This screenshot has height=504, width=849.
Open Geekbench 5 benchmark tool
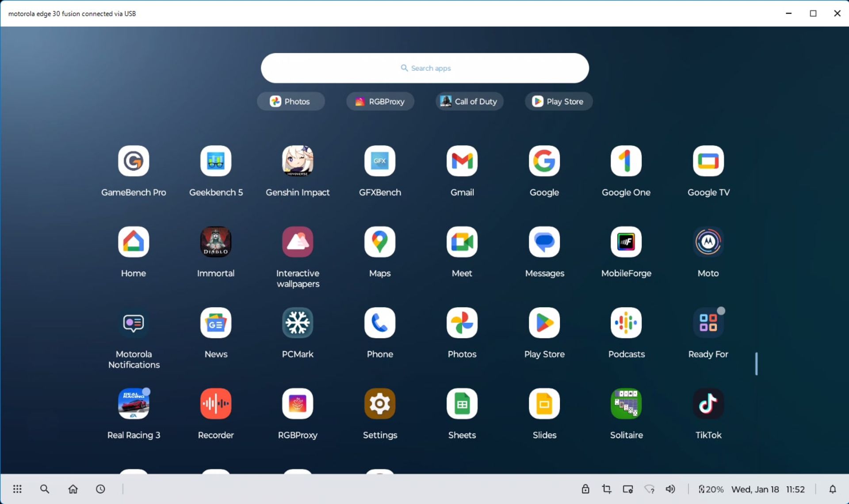(x=216, y=160)
